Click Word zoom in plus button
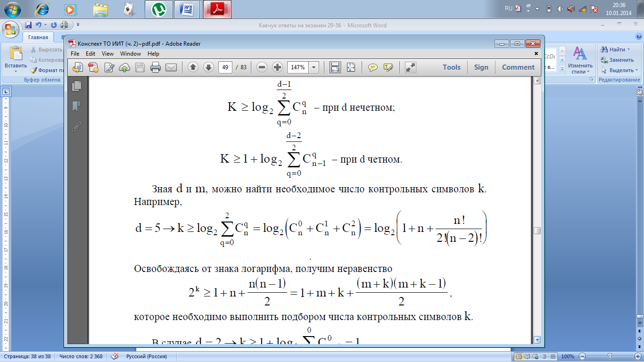This screenshot has width=644, height=362. pos(637,356)
